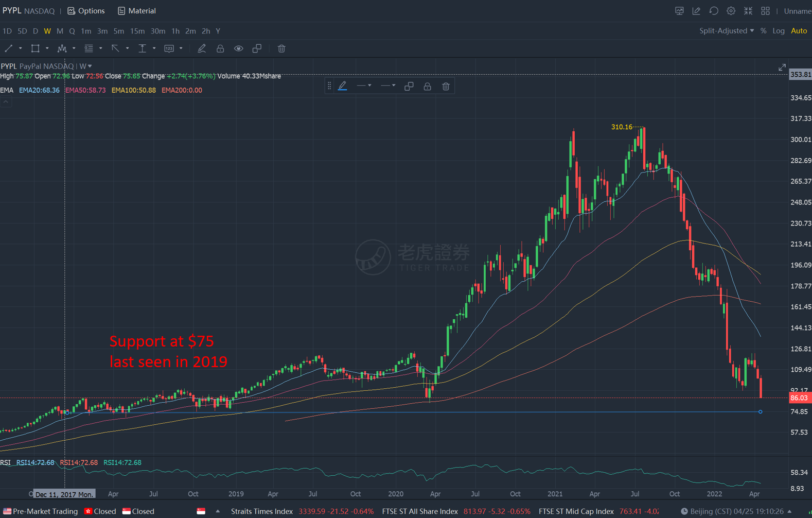Click the RSI indicator label
812x518 pixels.
pyautogui.click(x=6, y=462)
